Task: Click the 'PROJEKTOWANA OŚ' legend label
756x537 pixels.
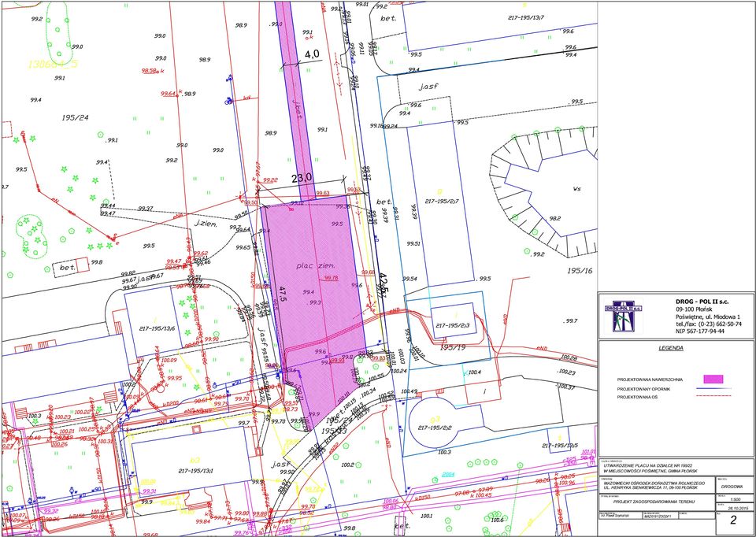Action: pyautogui.click(x=639, y=397)
